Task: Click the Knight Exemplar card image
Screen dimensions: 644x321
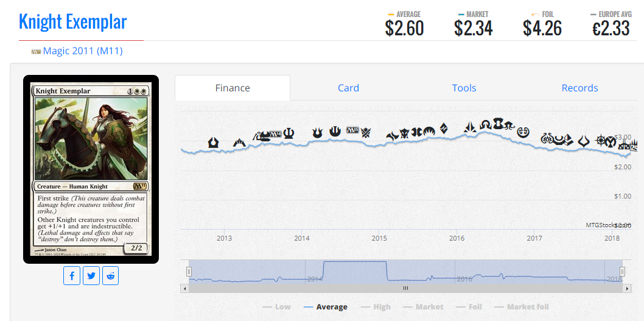Action: (91, 169)
